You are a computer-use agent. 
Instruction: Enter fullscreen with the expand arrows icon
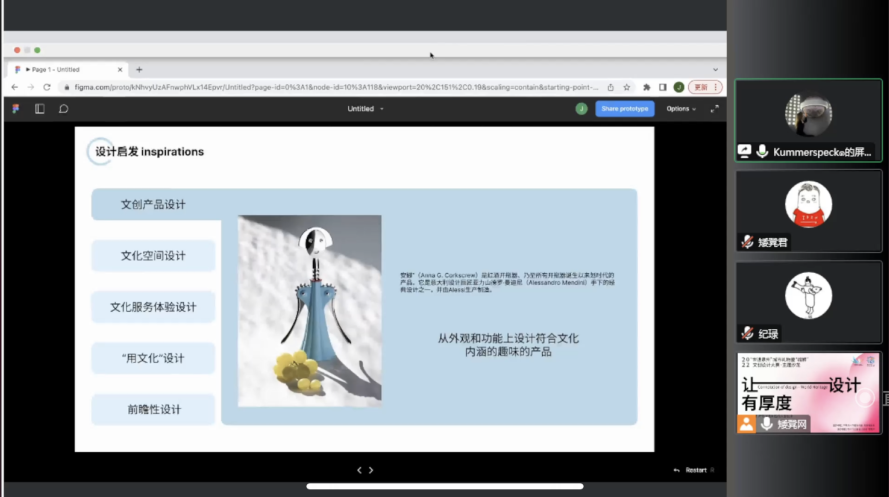click(x=714, y=109)
